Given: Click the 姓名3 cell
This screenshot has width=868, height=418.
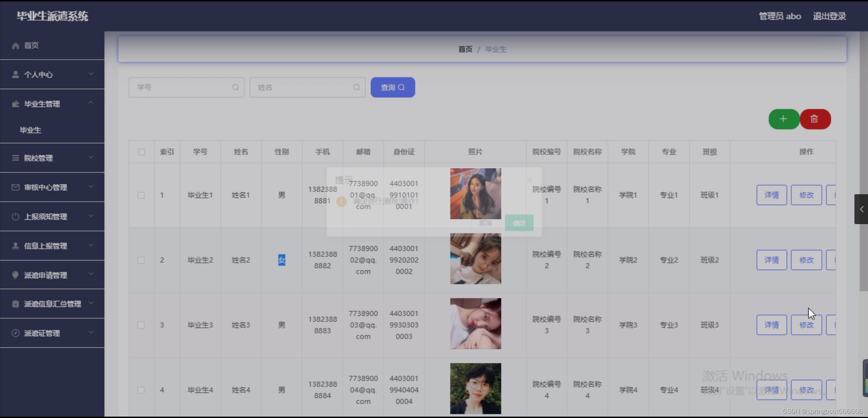Looking at the screenshot, I should tap(241, 325).
